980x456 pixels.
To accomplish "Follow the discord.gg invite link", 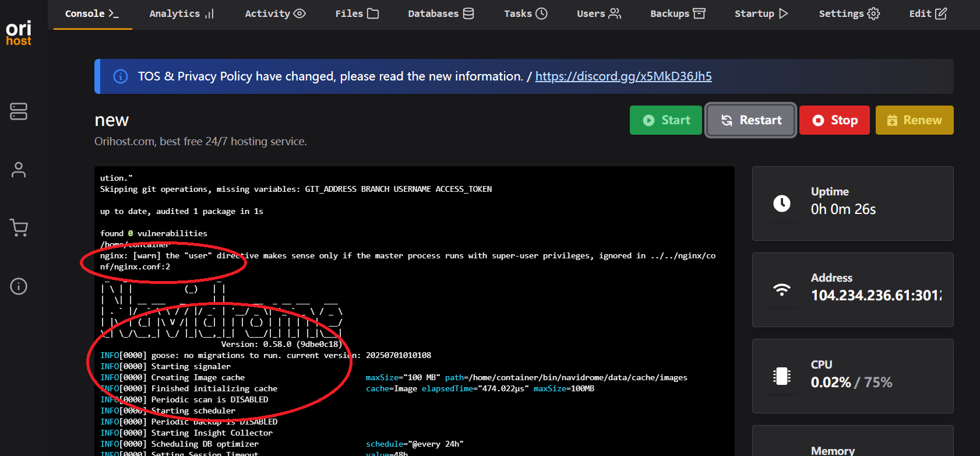I will click(623, 76).
